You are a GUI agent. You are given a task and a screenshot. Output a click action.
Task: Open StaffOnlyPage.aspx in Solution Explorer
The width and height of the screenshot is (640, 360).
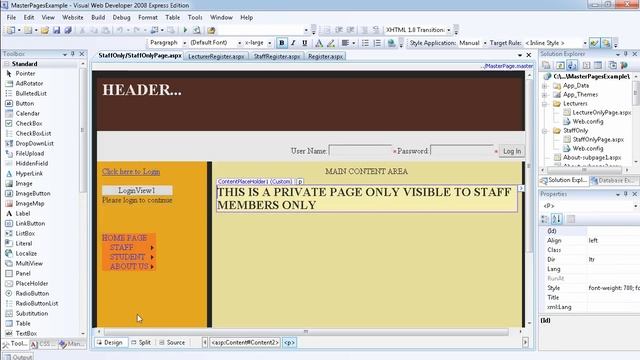click(x=598, y=140)
